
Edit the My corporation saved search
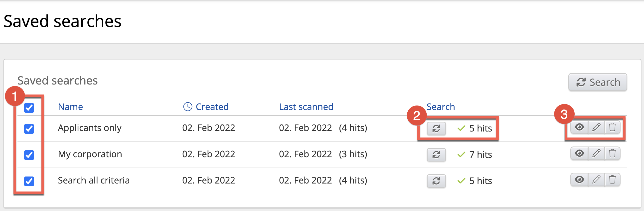[x=596, y=153]
